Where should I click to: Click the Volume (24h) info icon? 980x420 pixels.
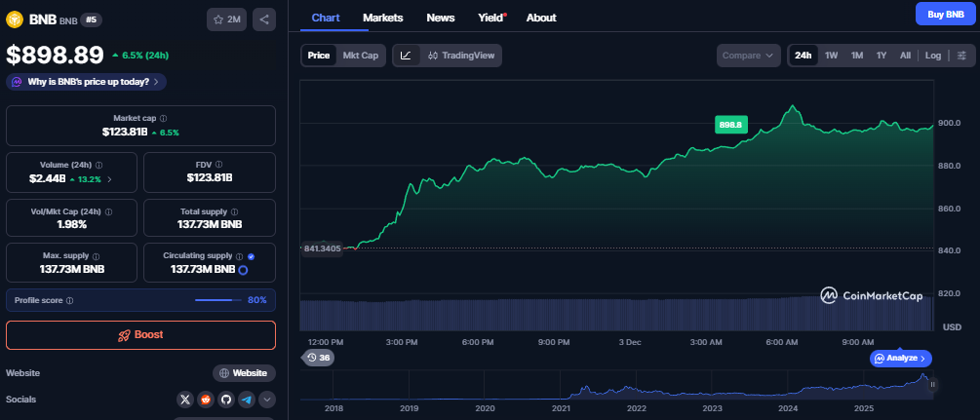click(x=98, y=165)
